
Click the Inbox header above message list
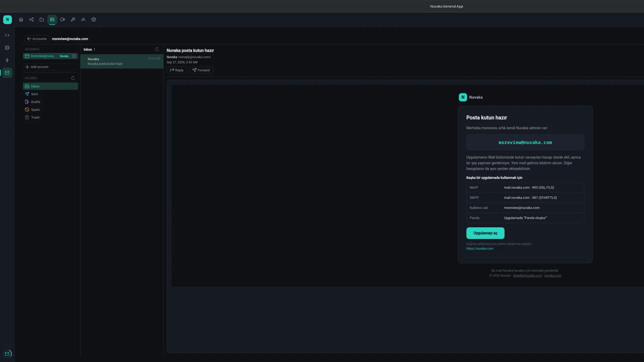click(88, 49)
